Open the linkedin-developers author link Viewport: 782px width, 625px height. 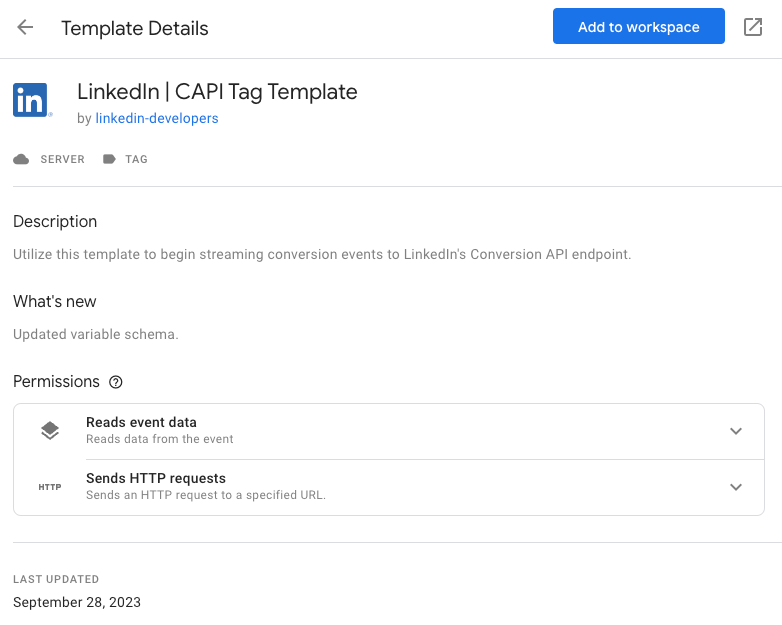(x=157, y=118)
